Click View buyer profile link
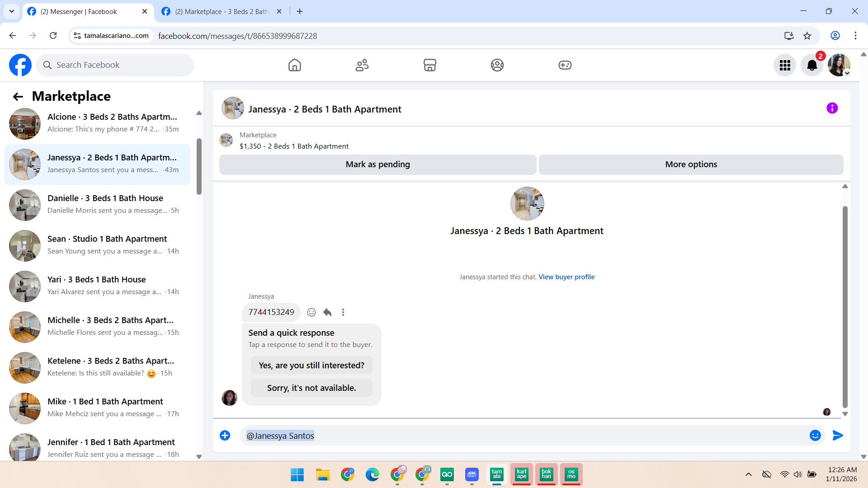 click(x=566, y=277)
